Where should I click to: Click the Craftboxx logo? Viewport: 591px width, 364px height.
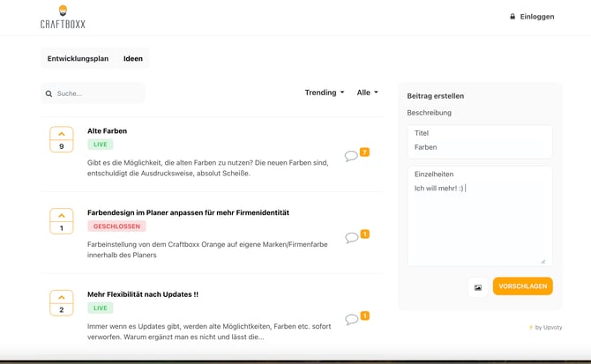(x=63, y=17)
